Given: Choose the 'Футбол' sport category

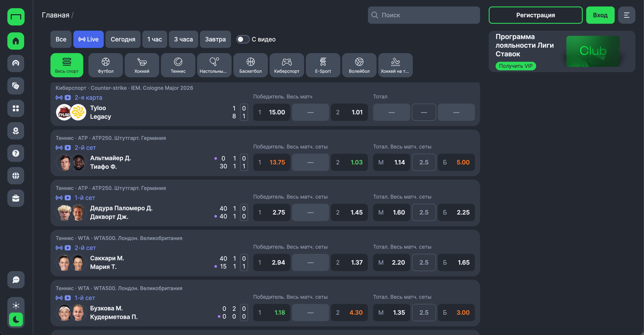Looking at the screenshot, I should pyautogui.click(x=105, y=65).
